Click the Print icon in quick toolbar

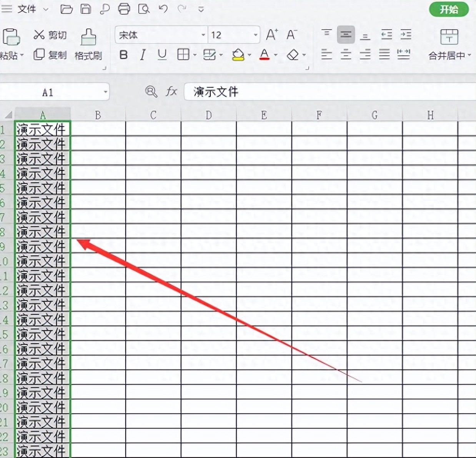(x=124, y=9)
